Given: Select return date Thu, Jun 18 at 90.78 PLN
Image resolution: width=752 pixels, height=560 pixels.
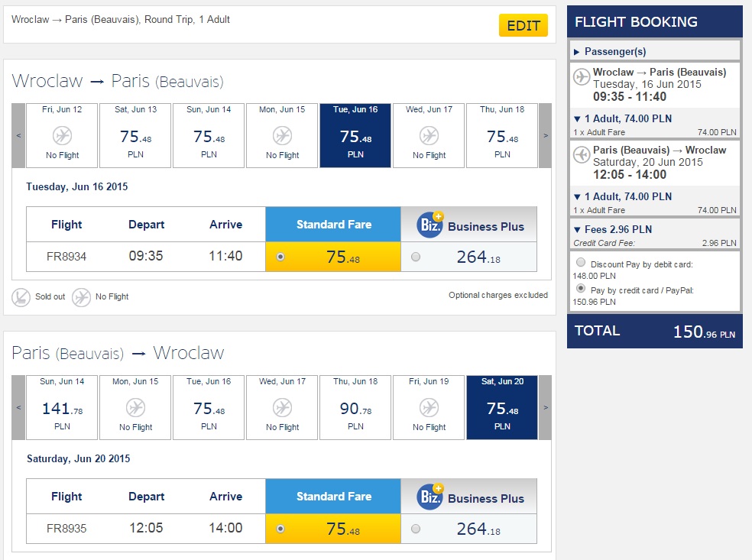Looking at the screenshot, I should 355,407.
